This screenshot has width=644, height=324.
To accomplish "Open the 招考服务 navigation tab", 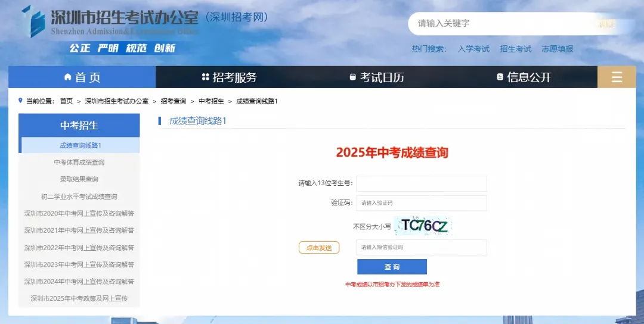I will click(229, 77).
